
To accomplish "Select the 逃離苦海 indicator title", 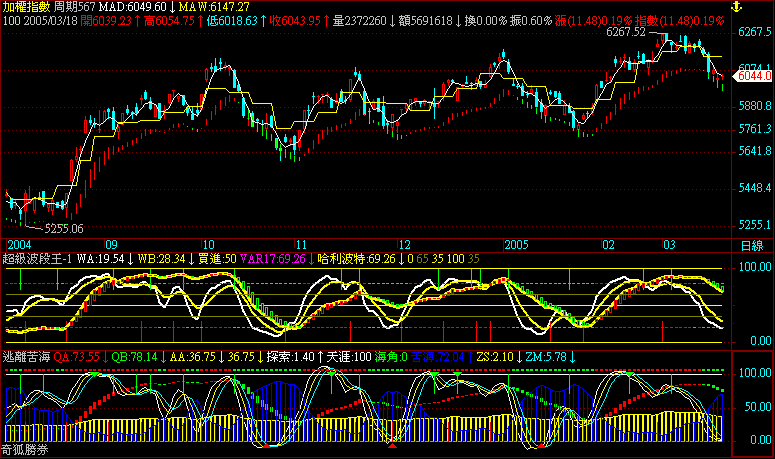I will 25,356.
